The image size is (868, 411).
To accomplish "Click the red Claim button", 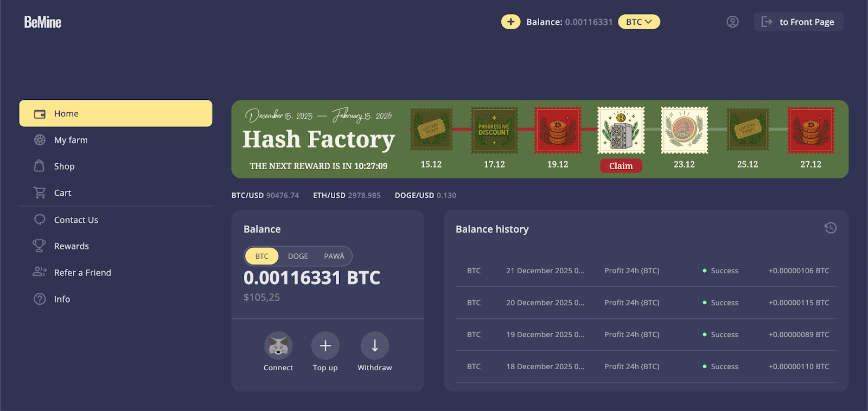I will click(x=621, y=166).
